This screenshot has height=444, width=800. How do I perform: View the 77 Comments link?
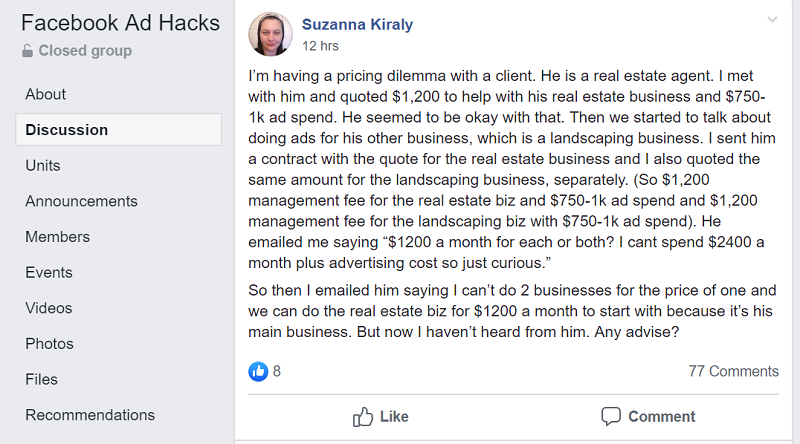point(733,371)
